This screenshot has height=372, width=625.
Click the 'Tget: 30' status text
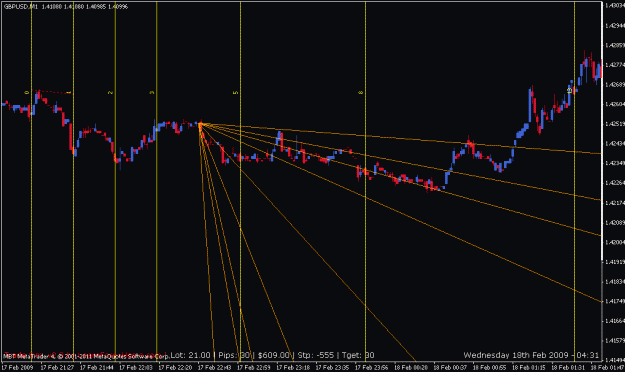tap(358, 355)
